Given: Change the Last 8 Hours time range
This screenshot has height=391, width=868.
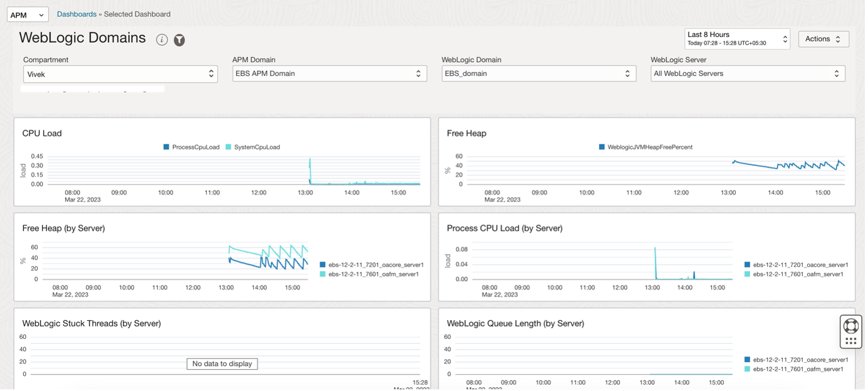Looking at the screenshot, I should [x=737, y=39].
